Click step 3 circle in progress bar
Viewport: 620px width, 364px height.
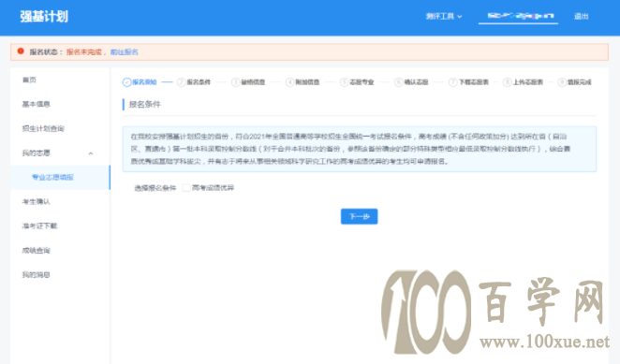pos(235,82)
